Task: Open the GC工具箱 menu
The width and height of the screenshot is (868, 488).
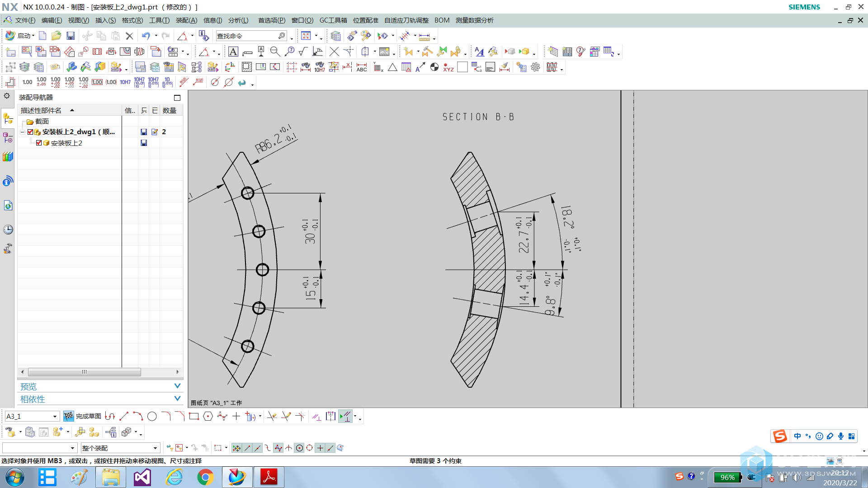Action: (333, 20)
